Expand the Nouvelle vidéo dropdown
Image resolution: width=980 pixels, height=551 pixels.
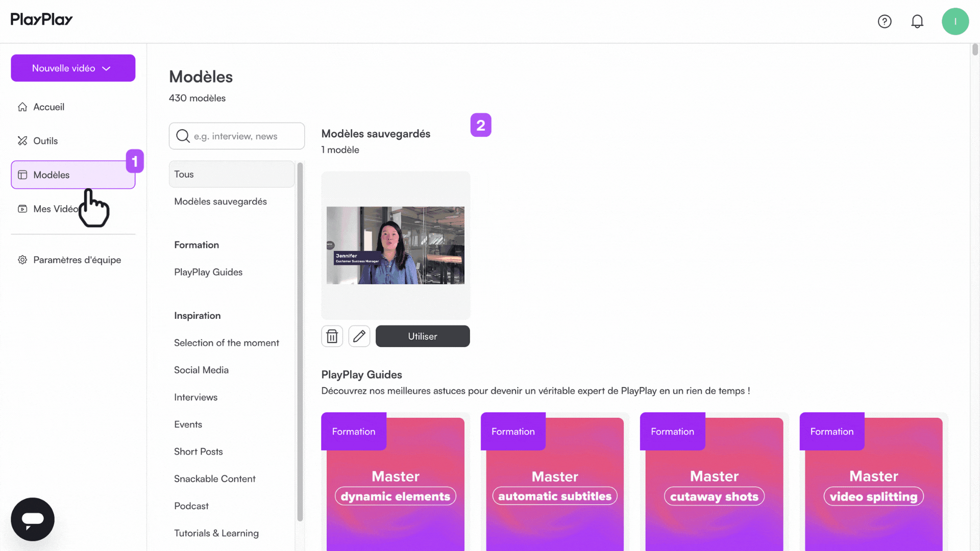[x=73, y=68]
